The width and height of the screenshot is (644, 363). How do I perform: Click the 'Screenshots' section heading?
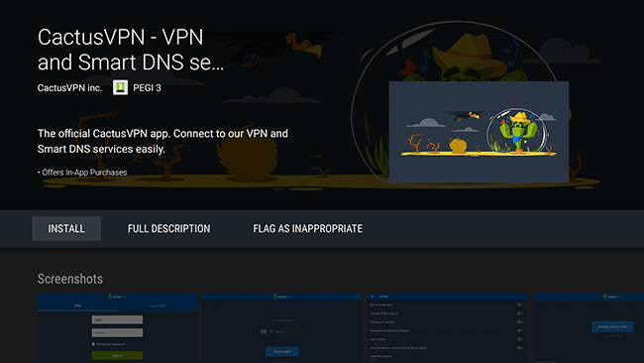70,279
